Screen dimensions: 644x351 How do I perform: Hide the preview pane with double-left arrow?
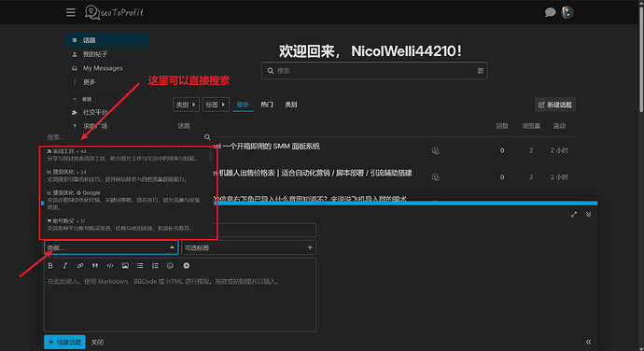(x=589, y=342)
